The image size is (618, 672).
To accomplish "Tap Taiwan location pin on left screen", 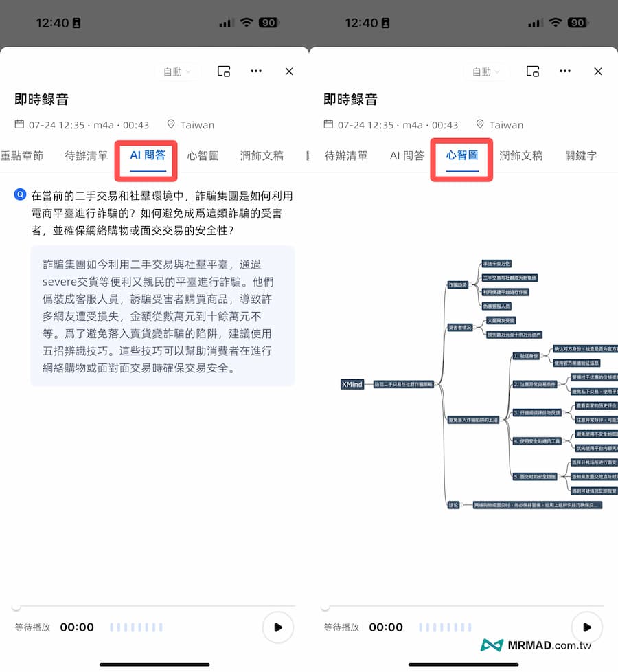I will [171, 125].
